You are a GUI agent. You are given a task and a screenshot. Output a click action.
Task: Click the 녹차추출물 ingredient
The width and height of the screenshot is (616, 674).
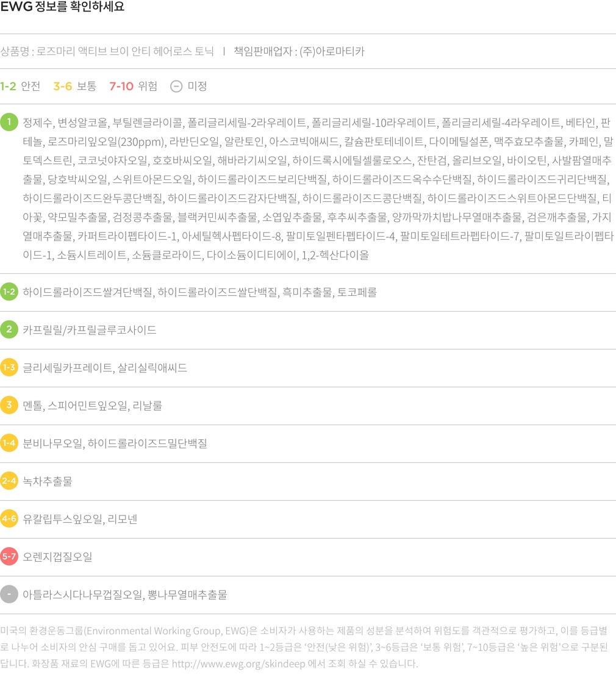click(48, 481)
